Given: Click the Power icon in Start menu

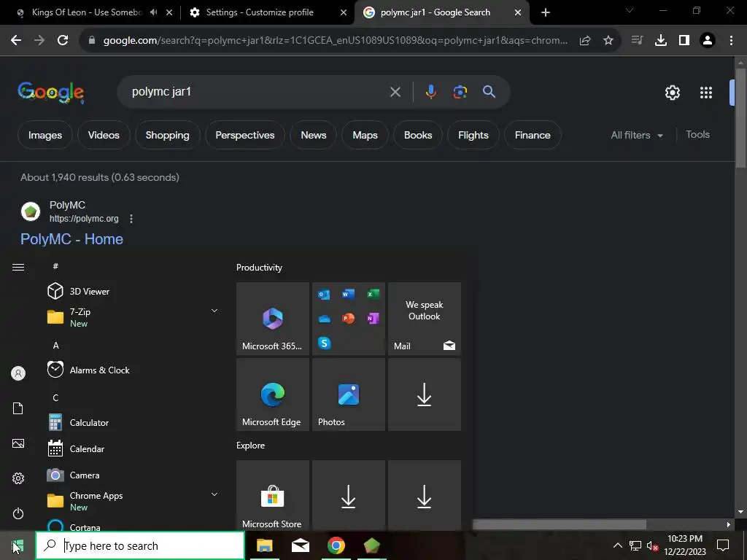Looking at the screenshot, I should (18, 513).
